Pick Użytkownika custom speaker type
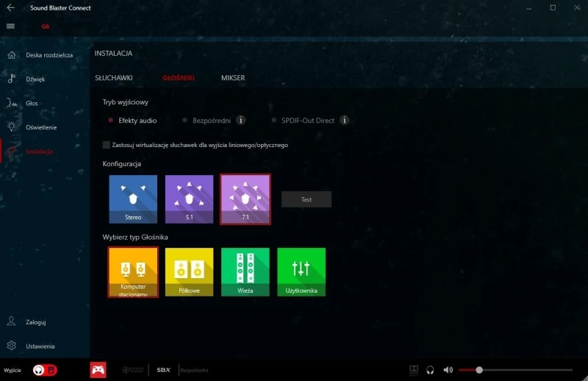 tap(301, 271)
